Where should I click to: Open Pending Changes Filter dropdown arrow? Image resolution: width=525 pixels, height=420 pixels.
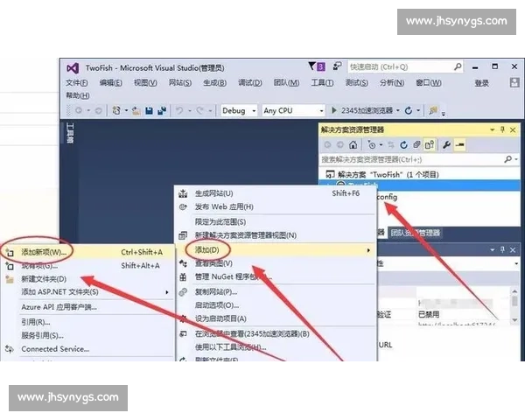[x=381, y=144]
